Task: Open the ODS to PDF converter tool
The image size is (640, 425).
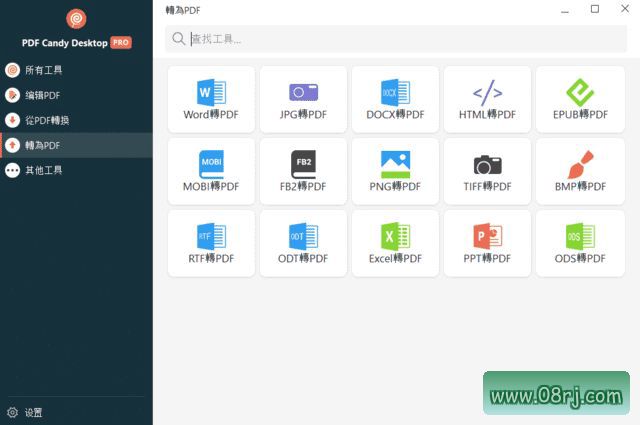Action: [580, 243]
